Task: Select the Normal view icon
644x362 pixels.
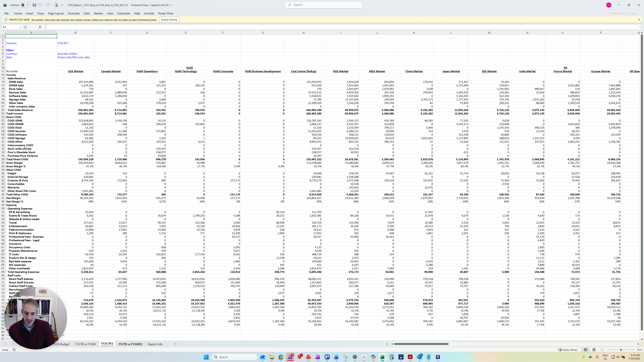Action: pyautogui.click(x=585, y=350)
